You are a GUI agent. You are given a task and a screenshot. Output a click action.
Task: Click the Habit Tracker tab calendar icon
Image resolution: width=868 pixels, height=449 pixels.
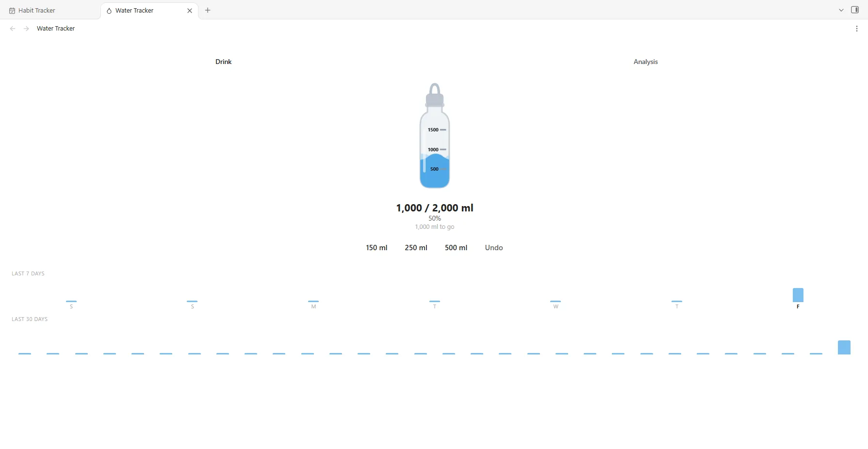tap(12, 11)
